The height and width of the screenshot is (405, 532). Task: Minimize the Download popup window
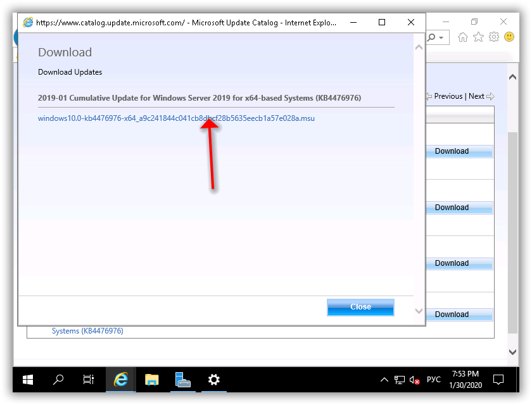[353, 22]
